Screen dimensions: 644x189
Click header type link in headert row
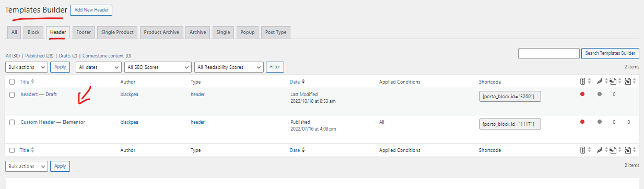click(197, 95)
